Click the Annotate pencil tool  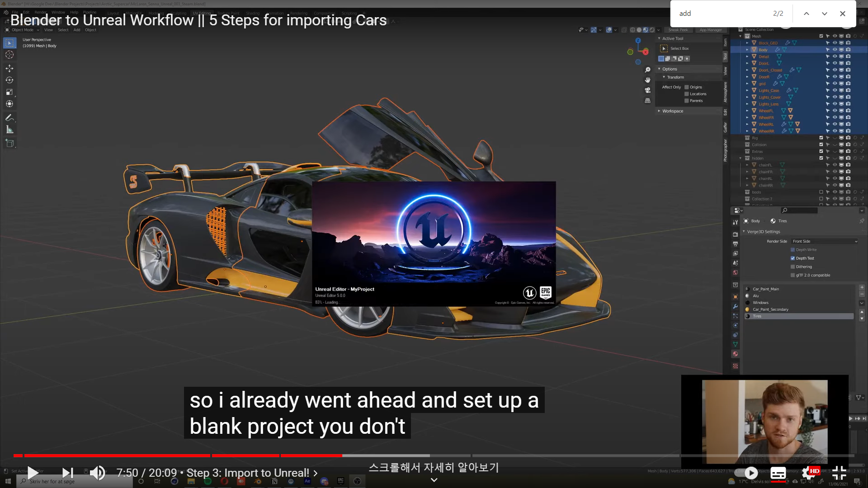click(x=9, y=117)
